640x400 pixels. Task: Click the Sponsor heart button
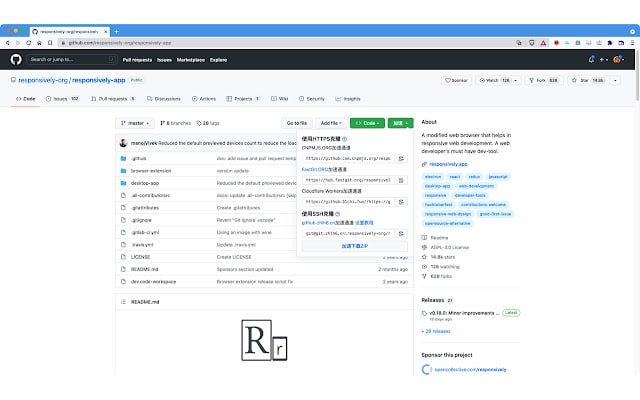(457, 80)
